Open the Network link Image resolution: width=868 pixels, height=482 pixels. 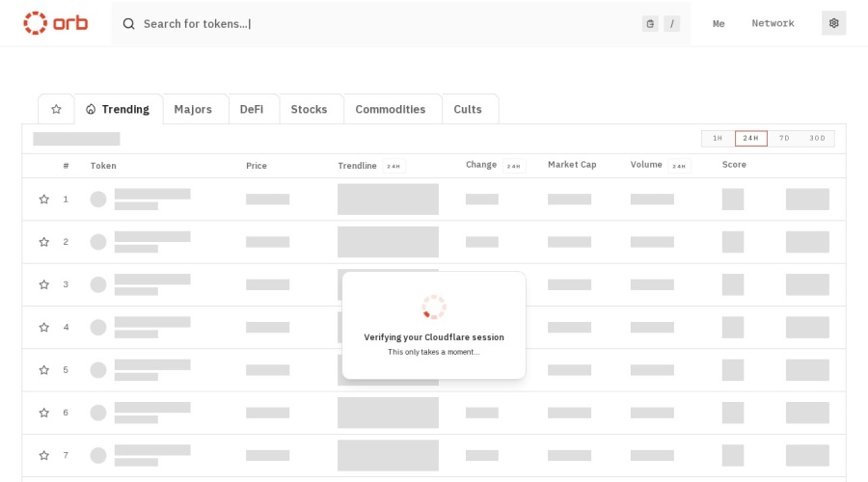click(x=773, y=23)
